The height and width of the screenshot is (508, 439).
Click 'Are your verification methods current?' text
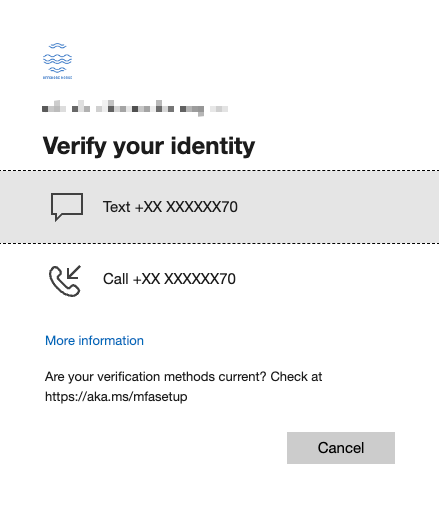155,377
